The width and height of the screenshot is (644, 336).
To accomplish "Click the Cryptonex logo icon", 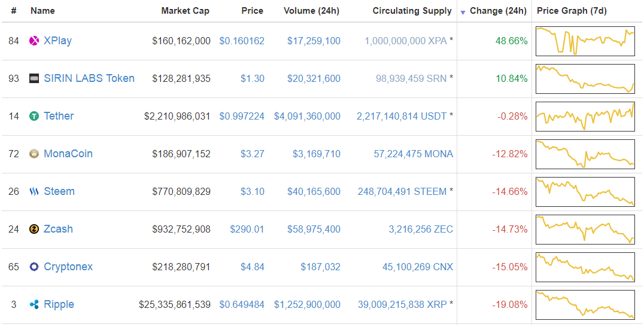I will point(34,267).
